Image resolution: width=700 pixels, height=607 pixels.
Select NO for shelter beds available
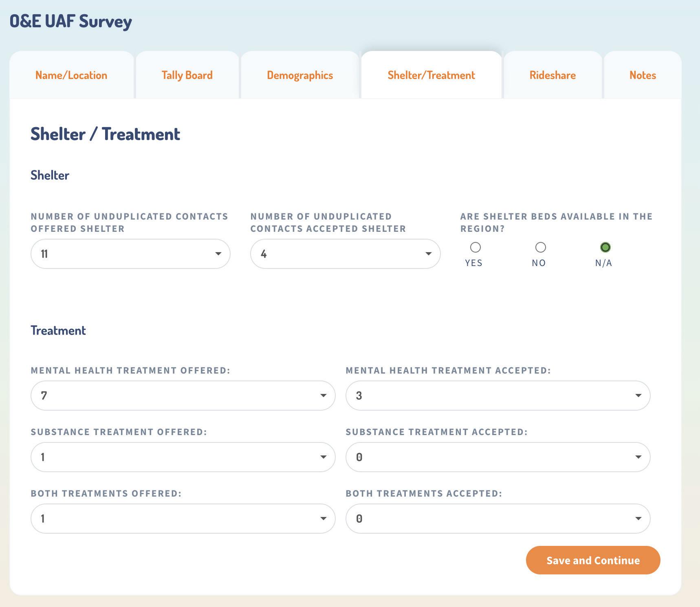point(540,247)
